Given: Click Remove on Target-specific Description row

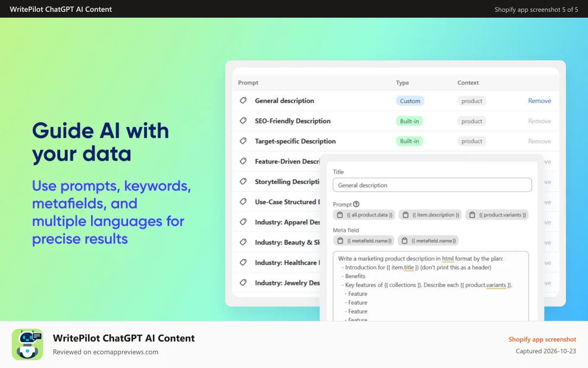Looking at the screenshot, I should (x=539, y=141).
